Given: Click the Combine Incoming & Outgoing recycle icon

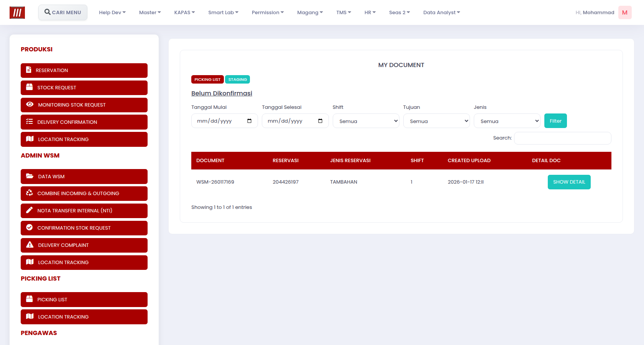Looking at the screenshot, I should point(29,193).
